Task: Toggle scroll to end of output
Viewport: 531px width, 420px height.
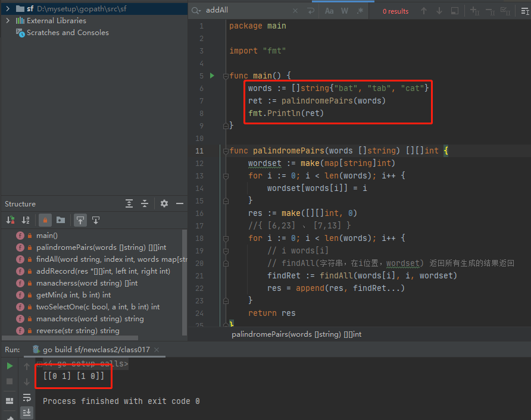Action: pyautogui.click(x=27, y=412)
